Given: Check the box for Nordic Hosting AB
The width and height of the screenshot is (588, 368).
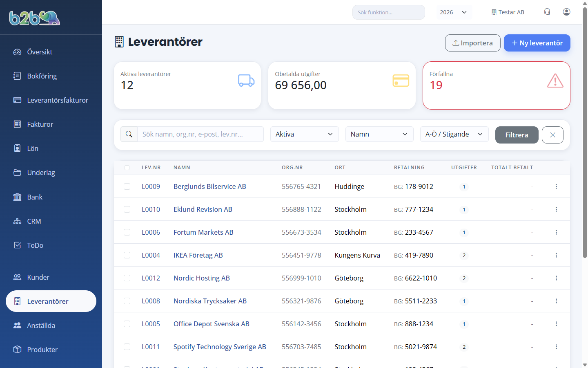Looking at the screenshot, I should [x=127, y=278].
